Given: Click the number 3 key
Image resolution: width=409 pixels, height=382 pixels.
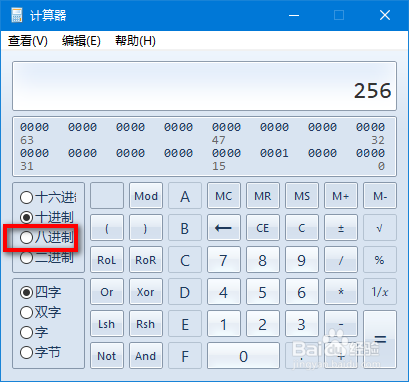Looking at the screenshot, I should [302, 324].
